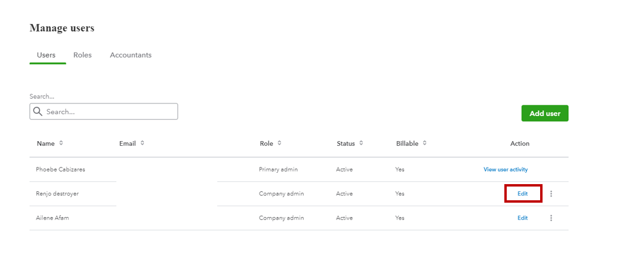Click Edit for Renjo destroyer
Viewport: 644px width, 278px height.
[x=523, y=194]
